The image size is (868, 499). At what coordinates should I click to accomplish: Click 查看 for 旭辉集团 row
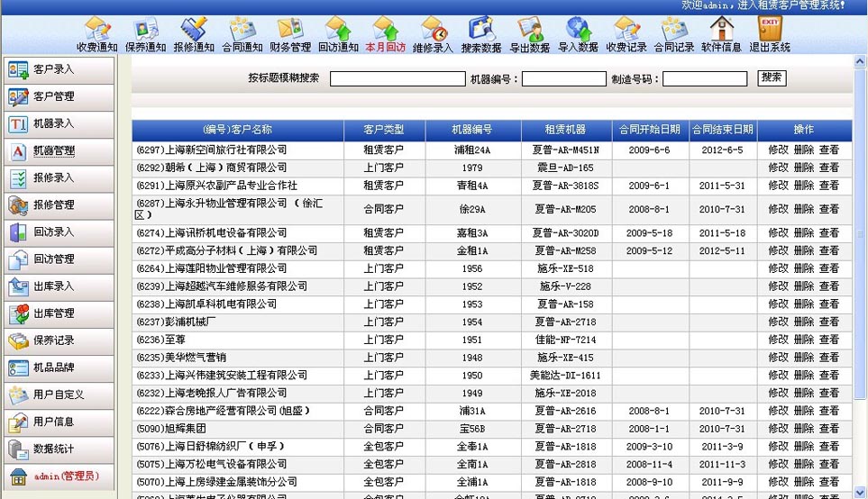point(829,429)
